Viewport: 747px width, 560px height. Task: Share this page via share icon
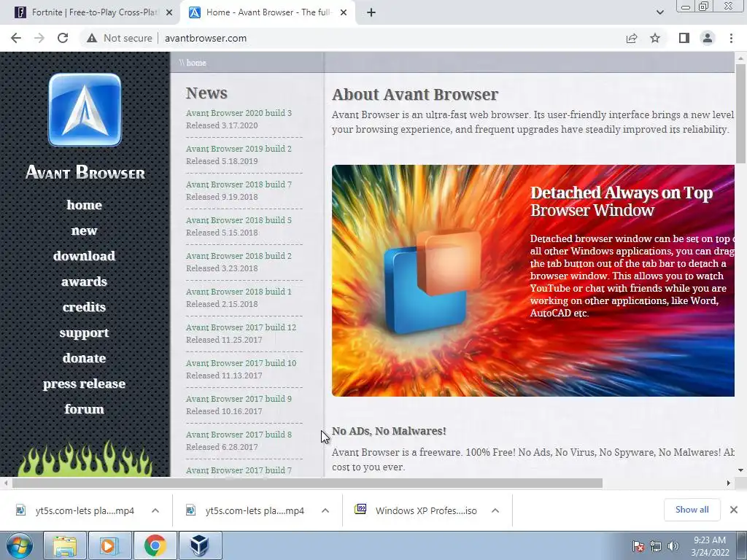[632, 38]
